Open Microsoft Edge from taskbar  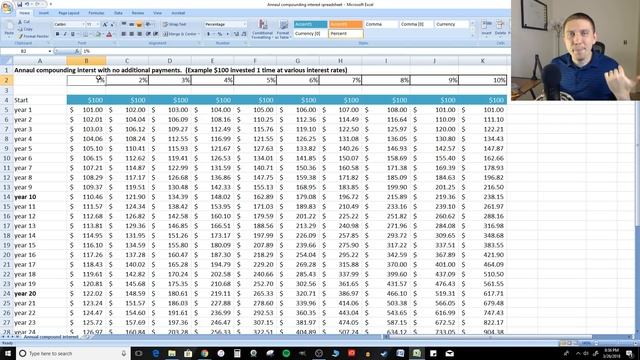click(x=156, y=353)
